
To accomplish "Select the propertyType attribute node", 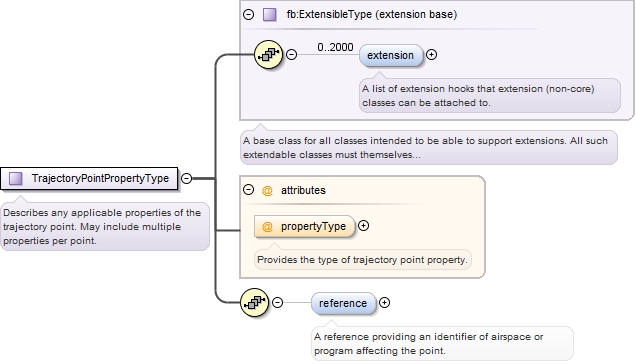I will 304,226.
